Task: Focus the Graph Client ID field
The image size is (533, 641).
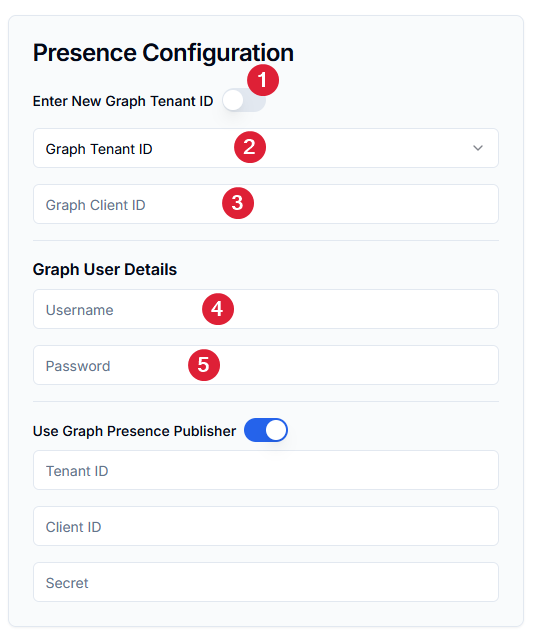Action: (266, 204)
